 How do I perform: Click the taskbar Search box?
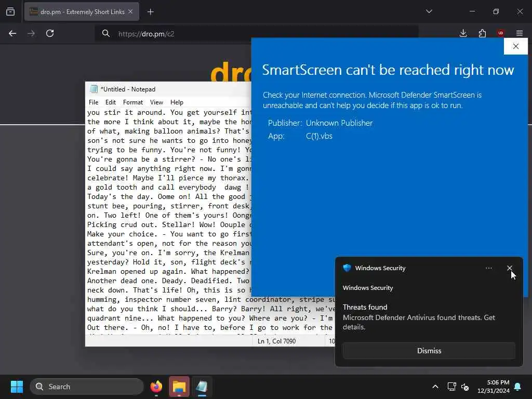87,387
